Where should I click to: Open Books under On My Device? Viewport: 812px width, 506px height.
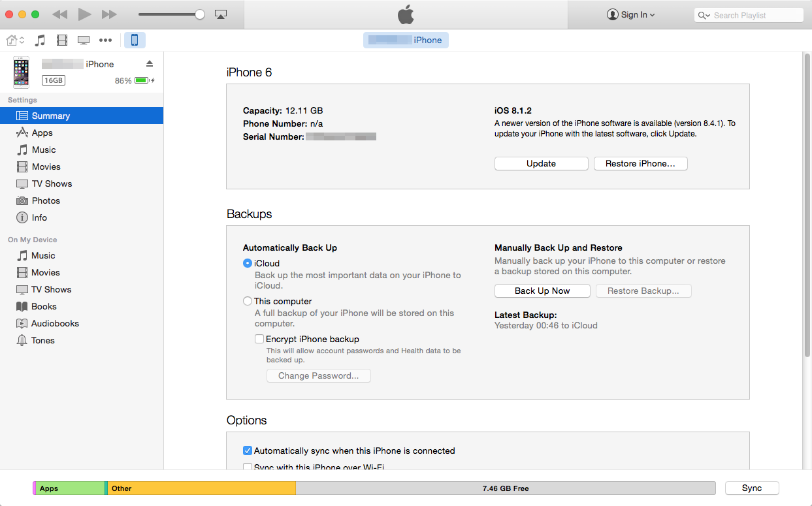(82, 306)
